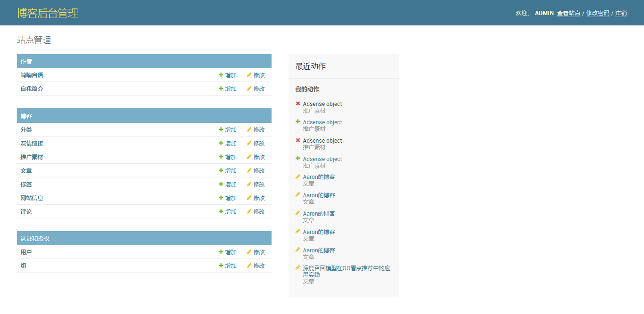Open 修改密码 in the header
Image resolution: width=644 pixels, height=314 pixels.
(598, 13)
